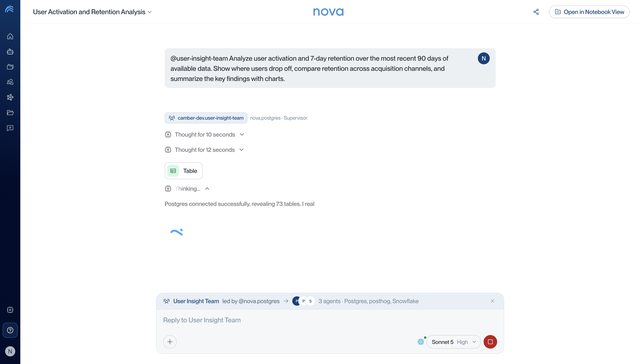Open the Agents robot icon in sidebar

tap(10, 52)
